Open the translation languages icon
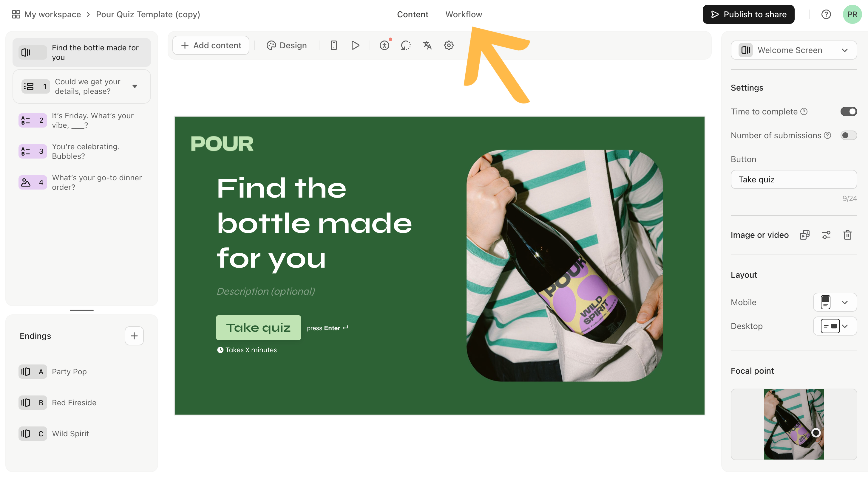This screenshot has width=868, height=481. [x=427, y=45]
